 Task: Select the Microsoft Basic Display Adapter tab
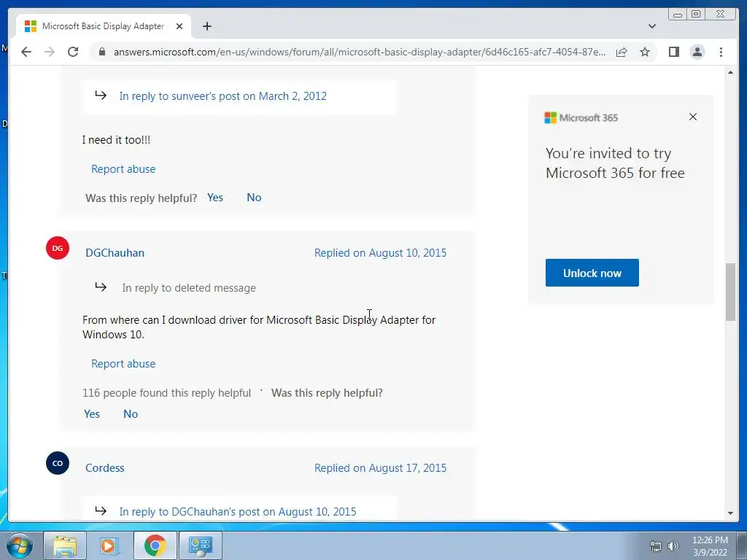103,26
